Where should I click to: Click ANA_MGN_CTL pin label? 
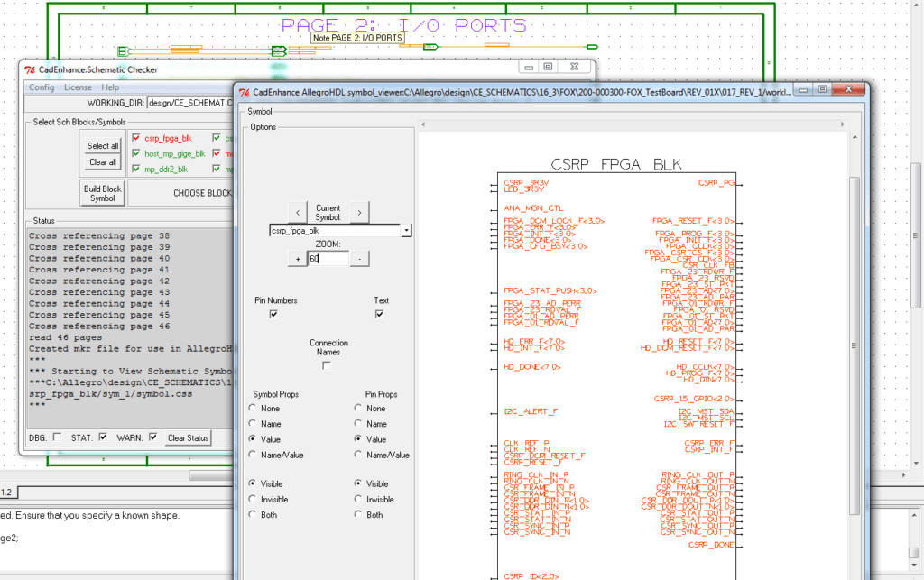pyautogui.click(x=533, y=208)
